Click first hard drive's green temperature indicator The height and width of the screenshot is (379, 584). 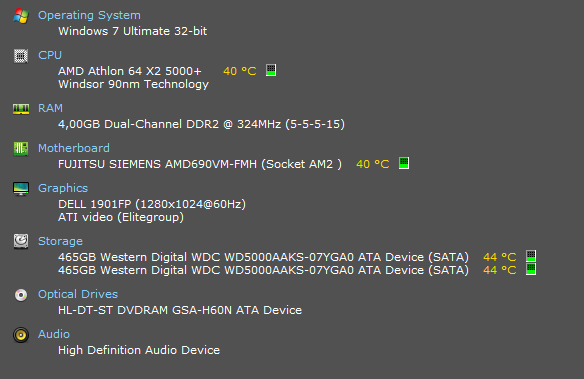click(x=531, y=256)
